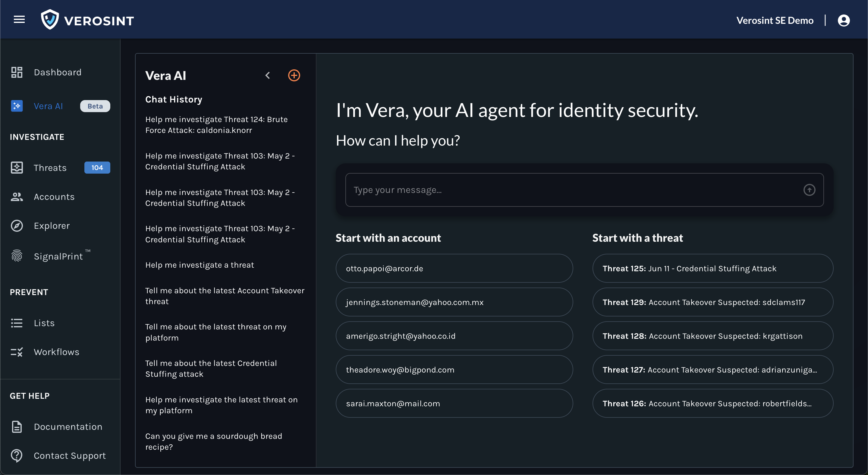Image resolution: width=868 pixels, height=475 pixels.
Task: Open chat 'sourdough bread recipe'
Action: click(x=214, y=441)
